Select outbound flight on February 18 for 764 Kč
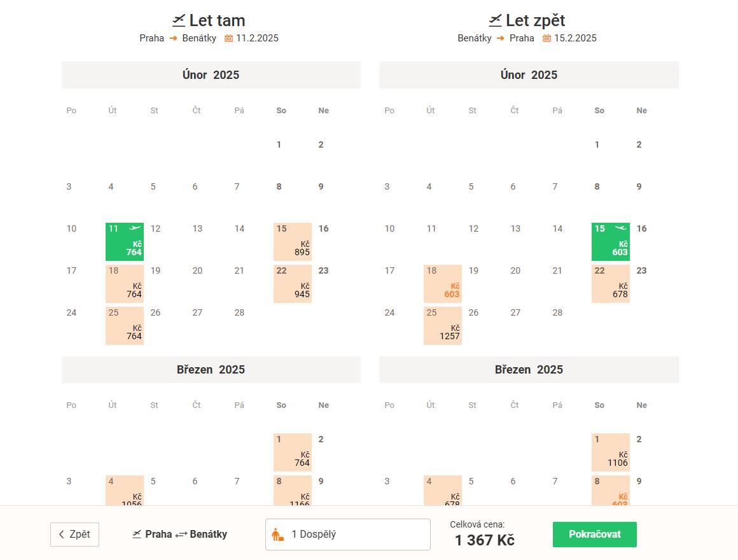 pyautogui.click(x=125, y=284)
